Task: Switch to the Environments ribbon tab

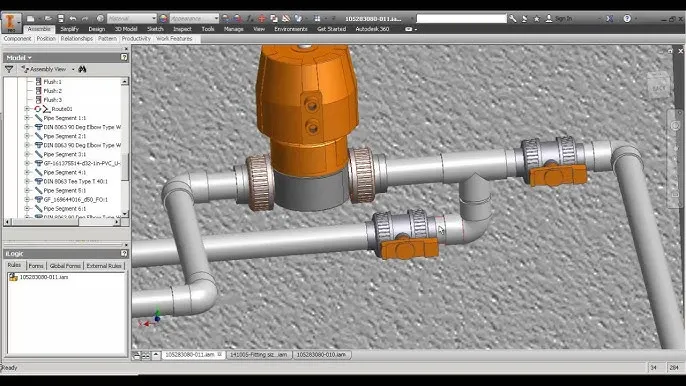Action: pyautogui.click(x=290, y=29)
